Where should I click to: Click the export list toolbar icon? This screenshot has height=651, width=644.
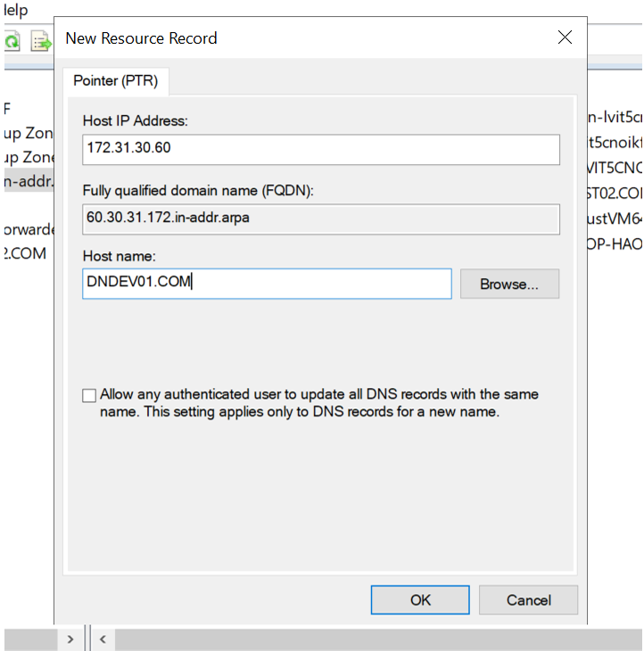41,42
